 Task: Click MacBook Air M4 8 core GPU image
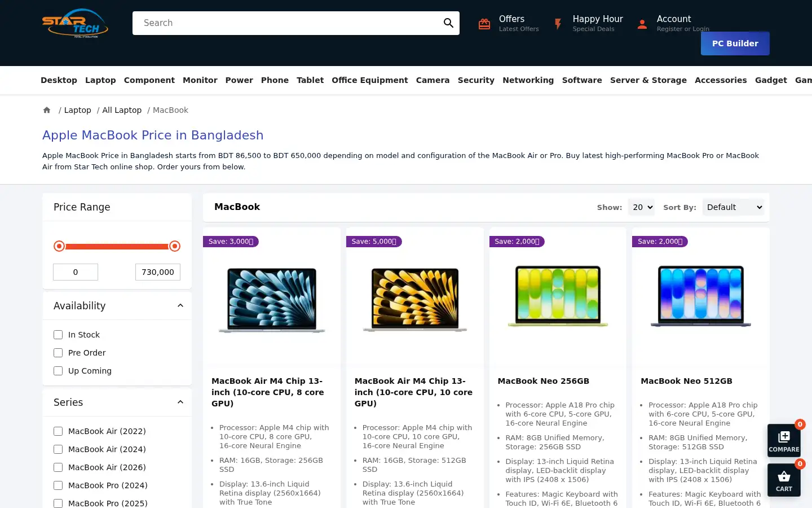click(x=272, y=299)
